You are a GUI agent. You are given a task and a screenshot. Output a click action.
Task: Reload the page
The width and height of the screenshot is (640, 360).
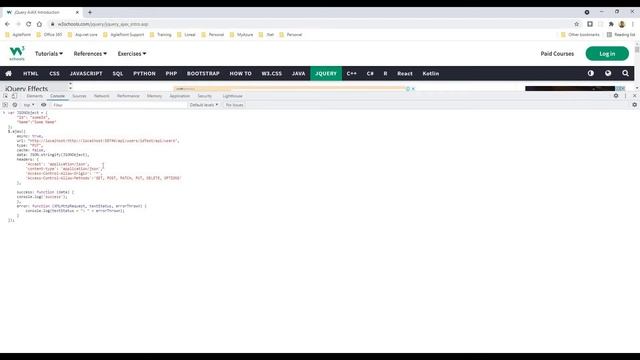click(x=29, y=24)
